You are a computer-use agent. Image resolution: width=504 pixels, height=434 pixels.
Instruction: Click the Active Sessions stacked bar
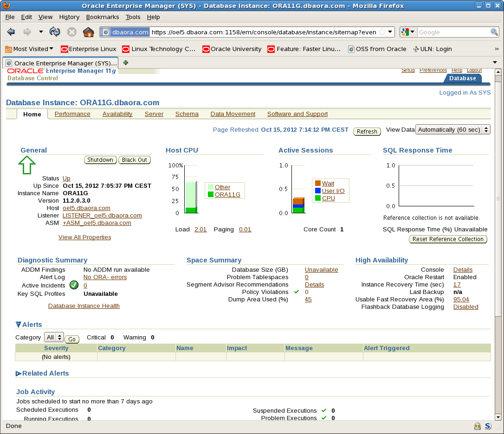[298, 205]
